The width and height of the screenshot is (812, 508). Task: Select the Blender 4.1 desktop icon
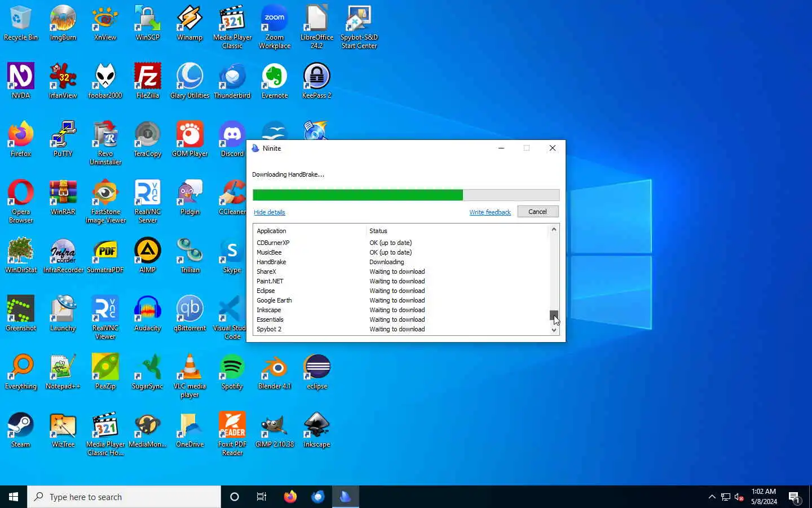(275, 371)
